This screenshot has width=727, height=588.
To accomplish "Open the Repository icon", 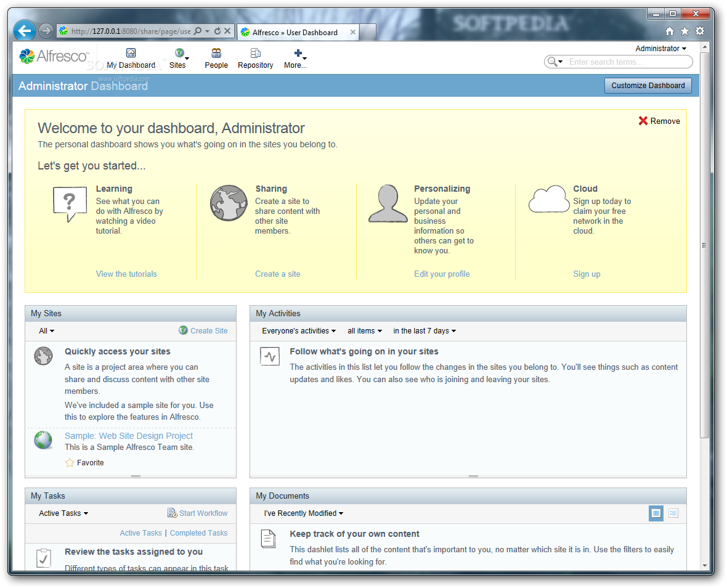I will (256, 53).
